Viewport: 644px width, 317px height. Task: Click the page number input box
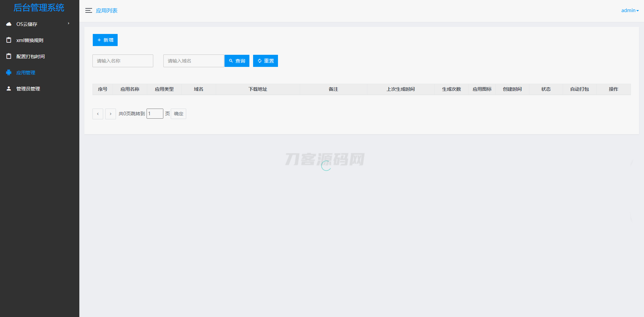(x=155, y=114)
